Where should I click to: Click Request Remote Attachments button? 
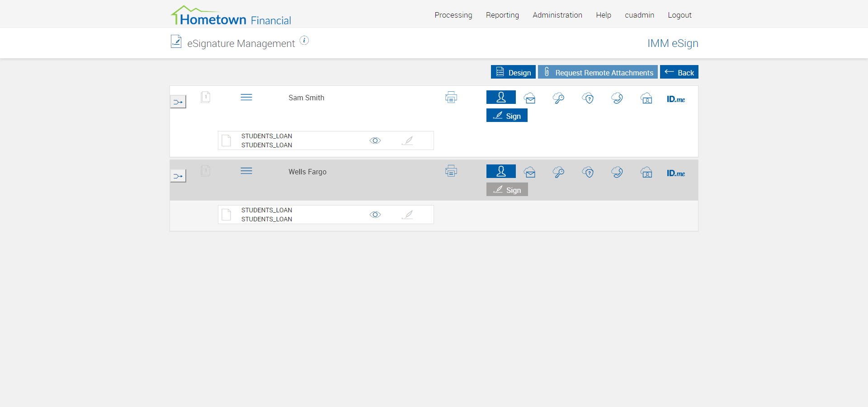(x=598, y=72)
